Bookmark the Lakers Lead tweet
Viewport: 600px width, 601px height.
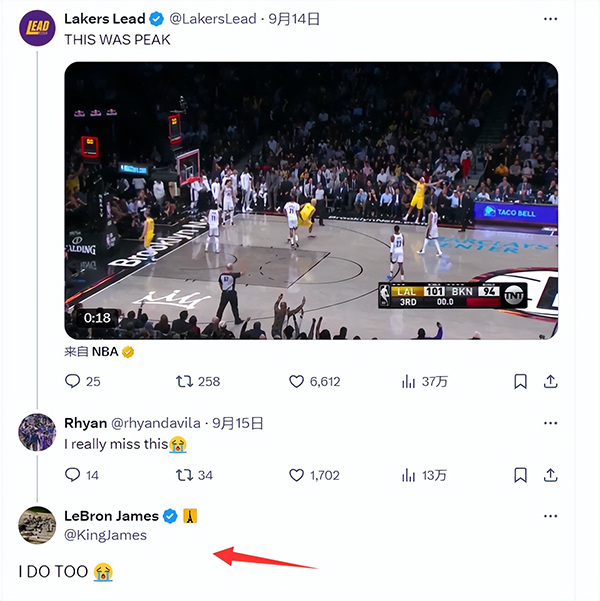520,381
